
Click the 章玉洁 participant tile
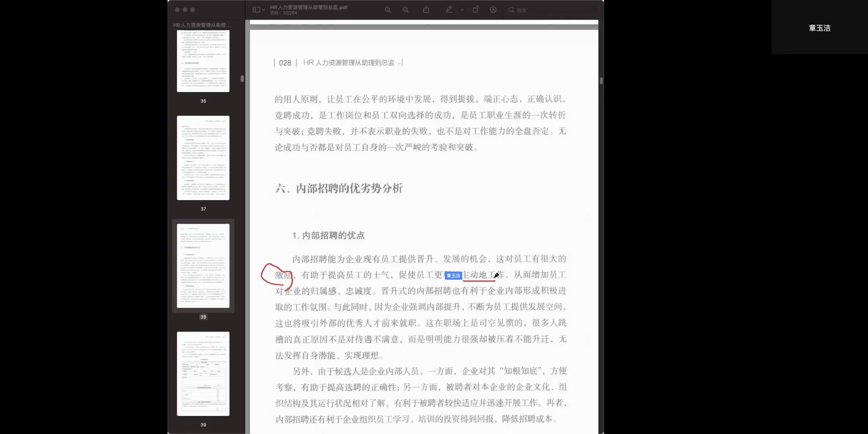pos(820,27)
